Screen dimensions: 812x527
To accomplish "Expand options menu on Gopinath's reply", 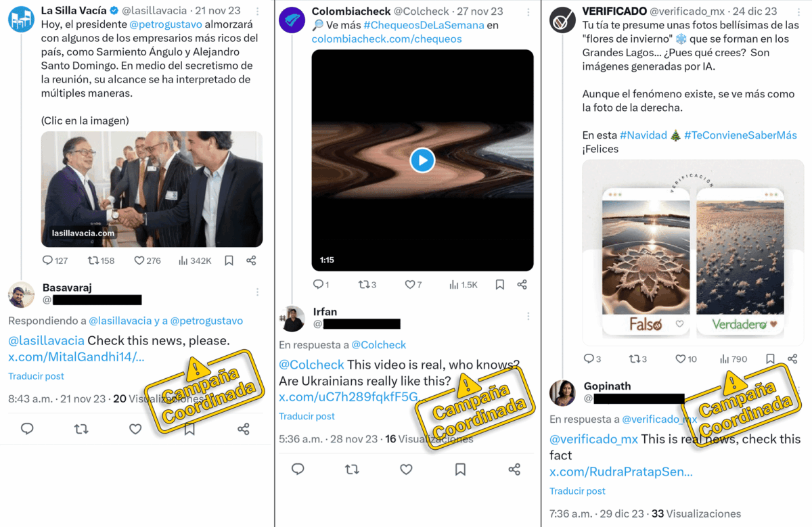I will coord(798,390).
